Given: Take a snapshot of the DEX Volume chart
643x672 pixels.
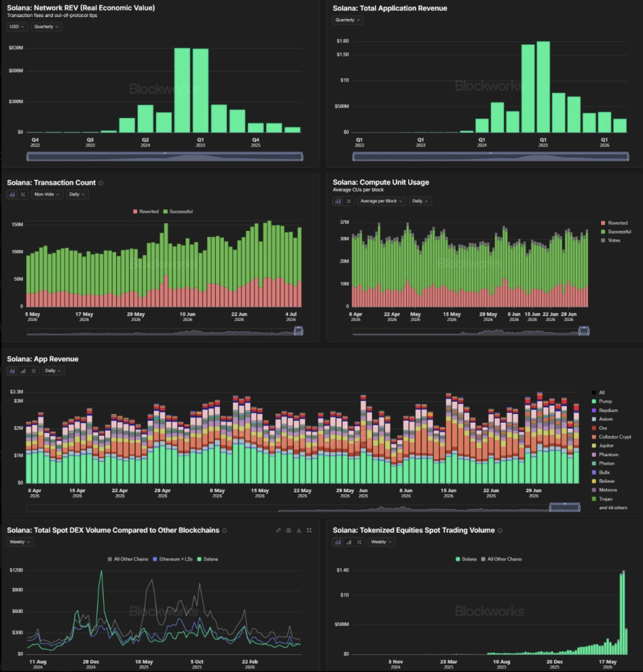Looking at the screenshot, I should 289,530.
